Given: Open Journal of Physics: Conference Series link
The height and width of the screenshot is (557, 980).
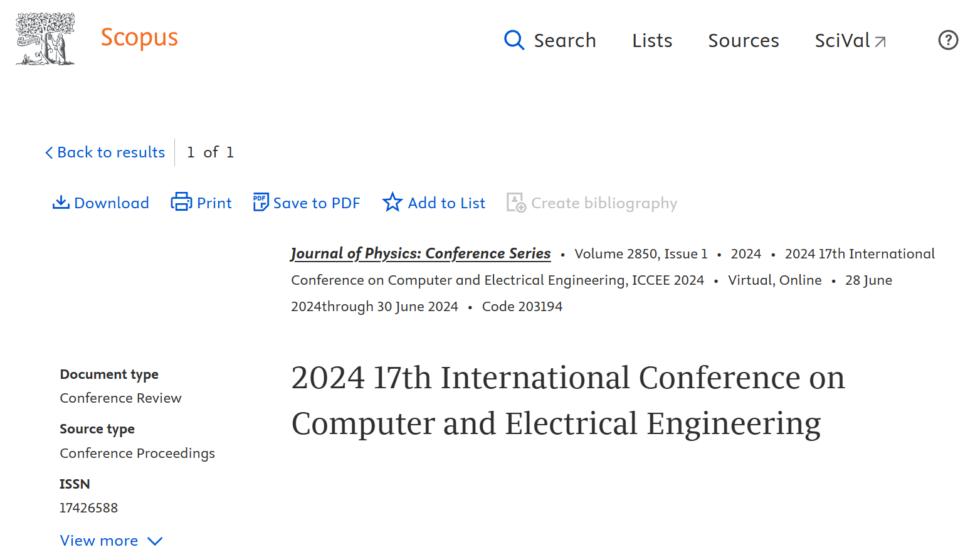Looking at the screenshot, I should [x=421, y=253].
